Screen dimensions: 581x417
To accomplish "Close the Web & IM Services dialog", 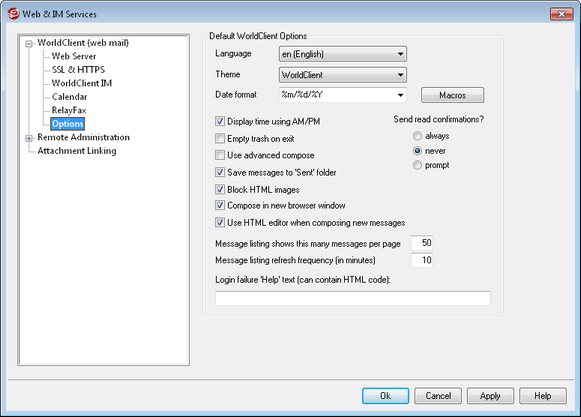I will pos(561,14).
